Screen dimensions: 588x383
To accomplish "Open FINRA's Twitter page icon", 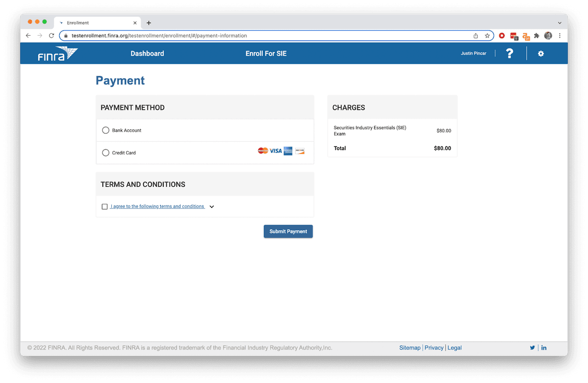I will (x=532, y=348).
